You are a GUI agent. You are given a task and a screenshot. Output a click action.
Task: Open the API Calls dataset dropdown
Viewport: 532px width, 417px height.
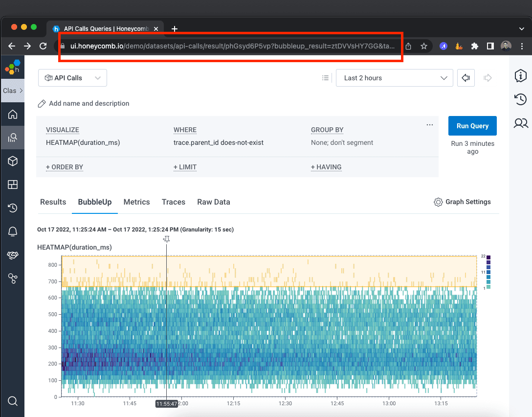[72, 78]
